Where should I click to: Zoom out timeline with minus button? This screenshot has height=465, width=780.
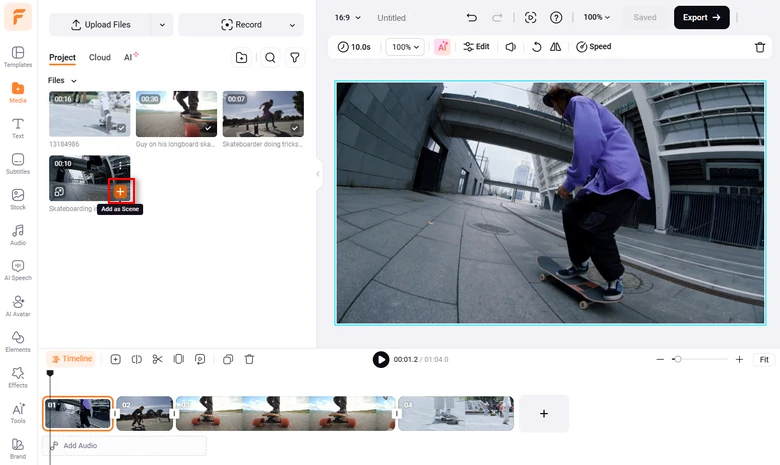[x=660, y=359]
